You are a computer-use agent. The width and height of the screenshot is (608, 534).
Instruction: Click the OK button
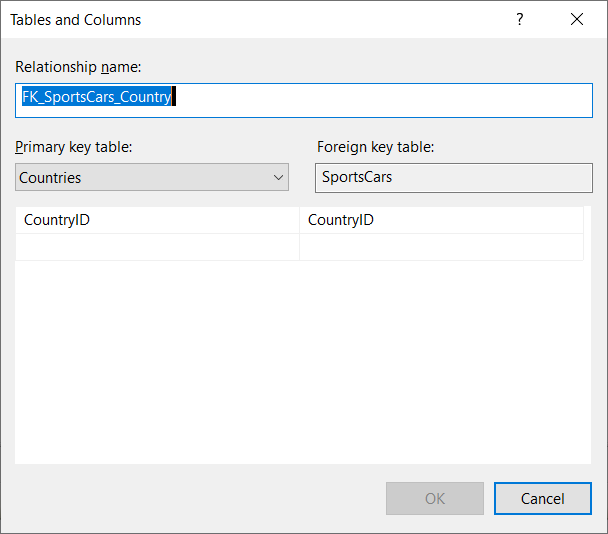[x=435, y=499]
